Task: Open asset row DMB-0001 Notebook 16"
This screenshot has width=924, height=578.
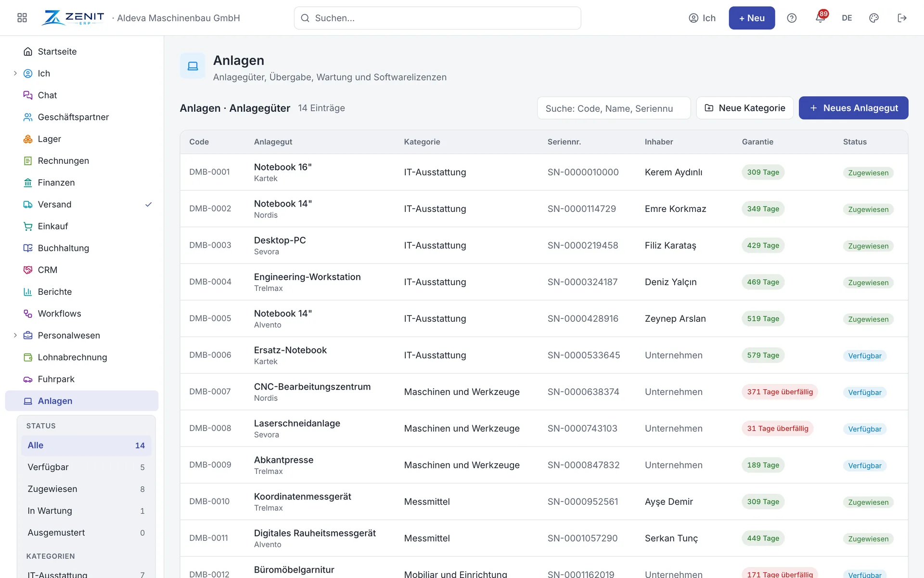Action: [x=544, y=172]
